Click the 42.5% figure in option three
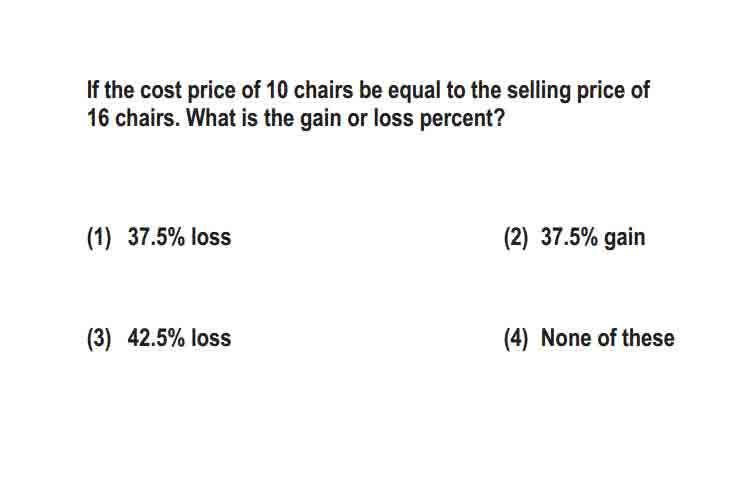The width and height of the screenshot is (750, 500). point(156,338)
